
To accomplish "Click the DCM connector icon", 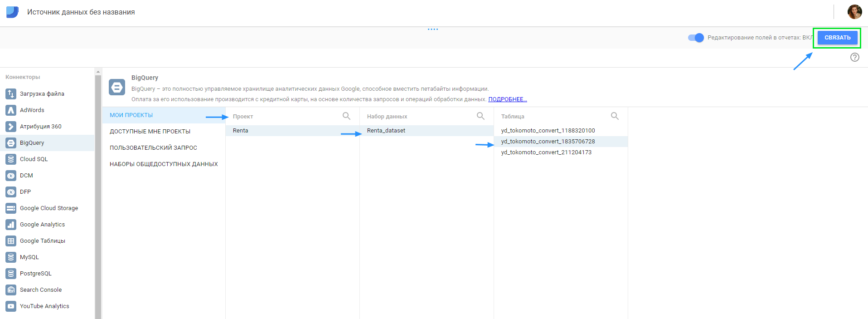I will 11,176.
